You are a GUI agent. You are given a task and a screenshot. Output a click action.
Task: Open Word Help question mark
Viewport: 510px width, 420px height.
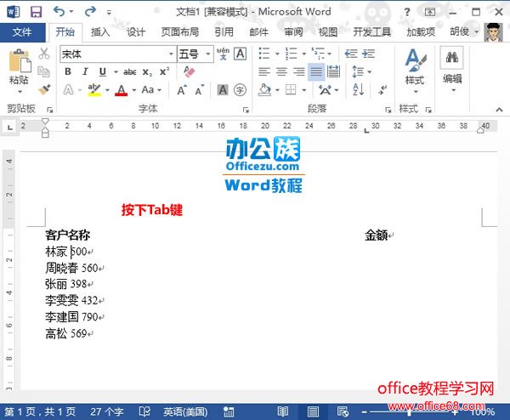406,12
